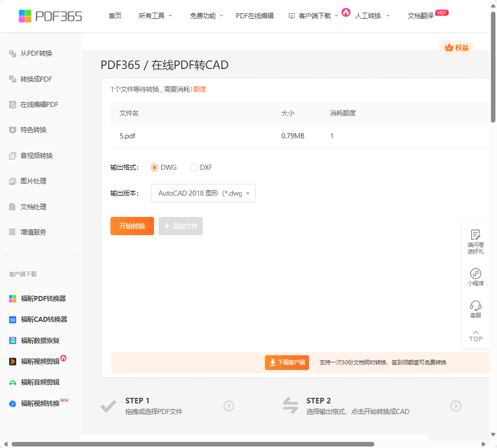Click the orange 1额度 text
This screenshot has width=497, height=448.
pos(198,89)
